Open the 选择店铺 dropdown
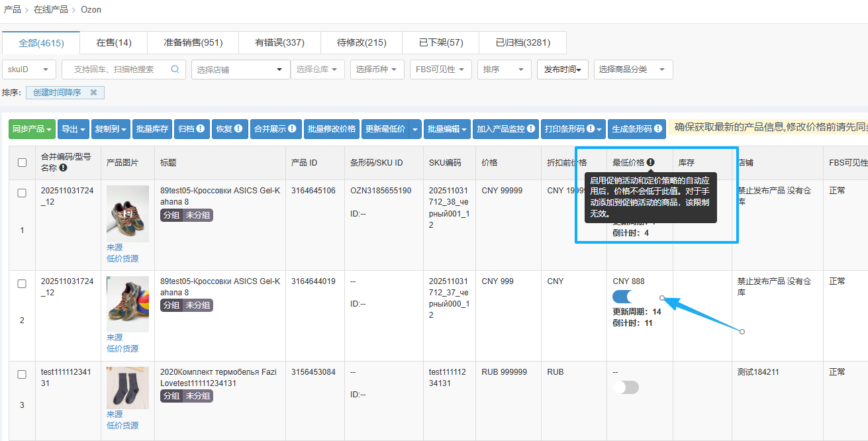Image resolution: width=868 pixels, height=441 pixels. (240, 70)
